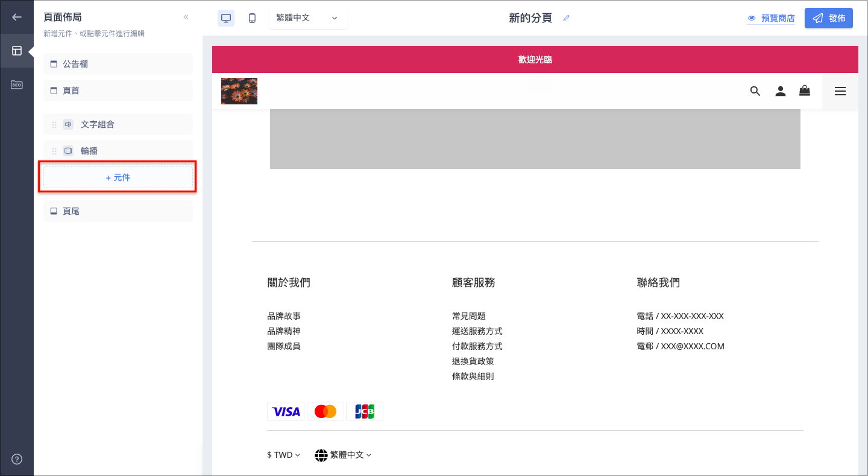Switch to mobile preview mode
This screenshot has width=868, height=476.
252,18
